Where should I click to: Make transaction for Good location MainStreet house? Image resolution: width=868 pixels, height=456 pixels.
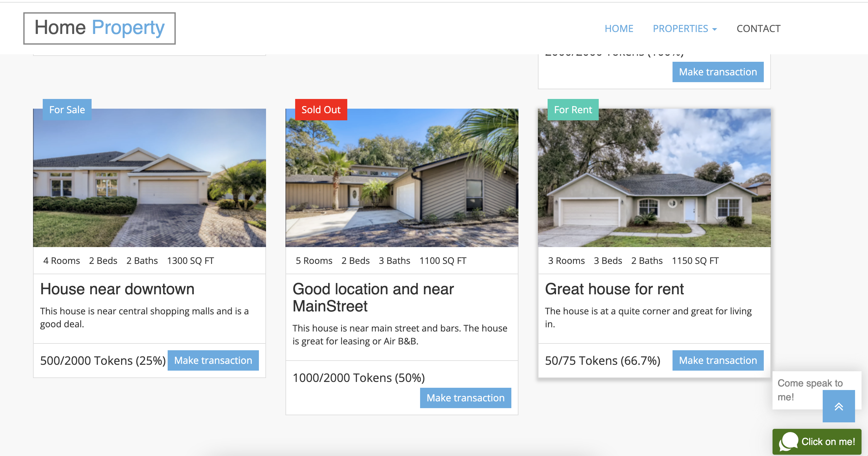click(x=465, y=398)
